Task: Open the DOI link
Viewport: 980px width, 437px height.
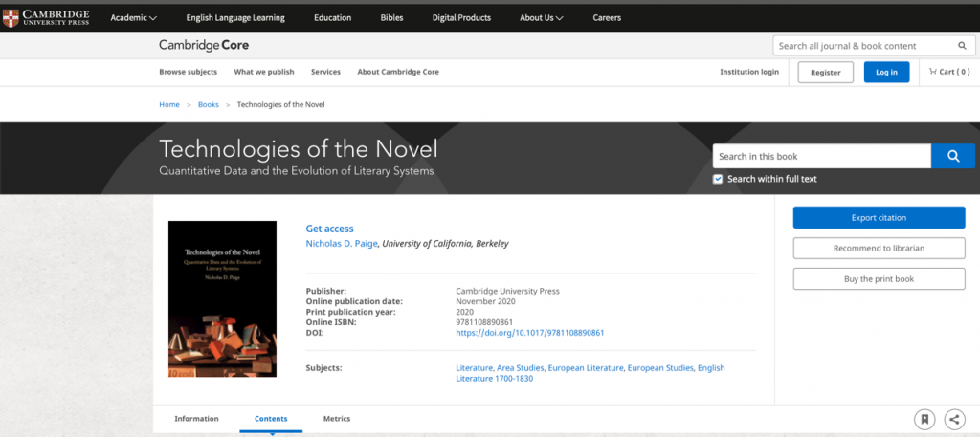Action: click(530, 333)
